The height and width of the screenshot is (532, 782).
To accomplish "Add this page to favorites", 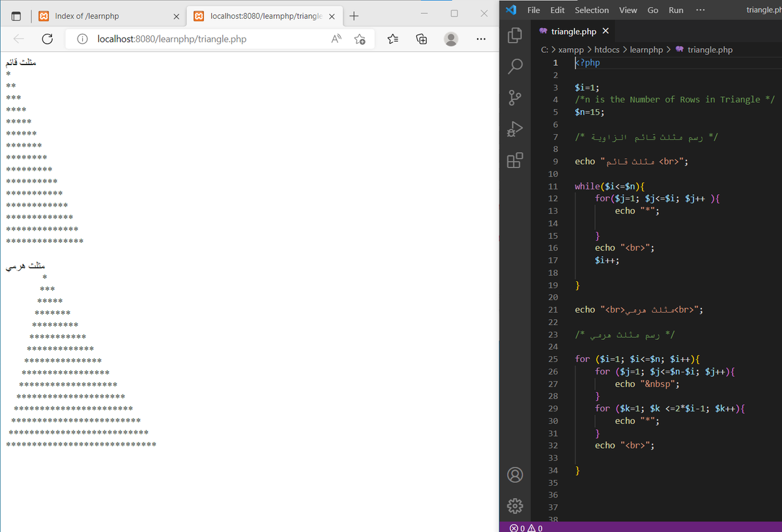I will point(360,39).
